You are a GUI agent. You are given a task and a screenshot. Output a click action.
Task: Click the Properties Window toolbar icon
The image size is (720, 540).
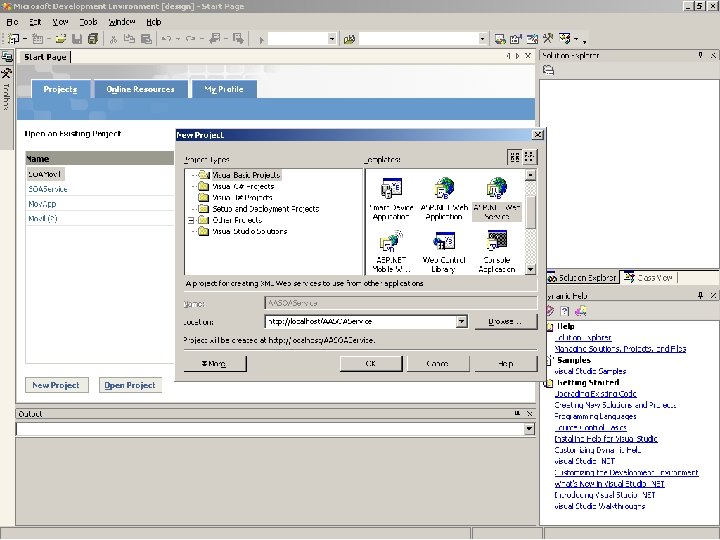(516, 39)
